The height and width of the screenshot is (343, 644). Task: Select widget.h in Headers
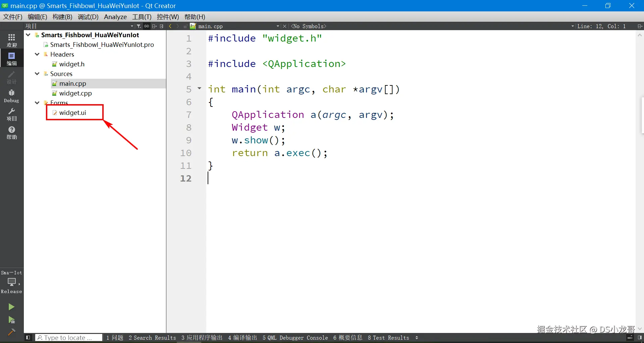(x=72, y=64)
